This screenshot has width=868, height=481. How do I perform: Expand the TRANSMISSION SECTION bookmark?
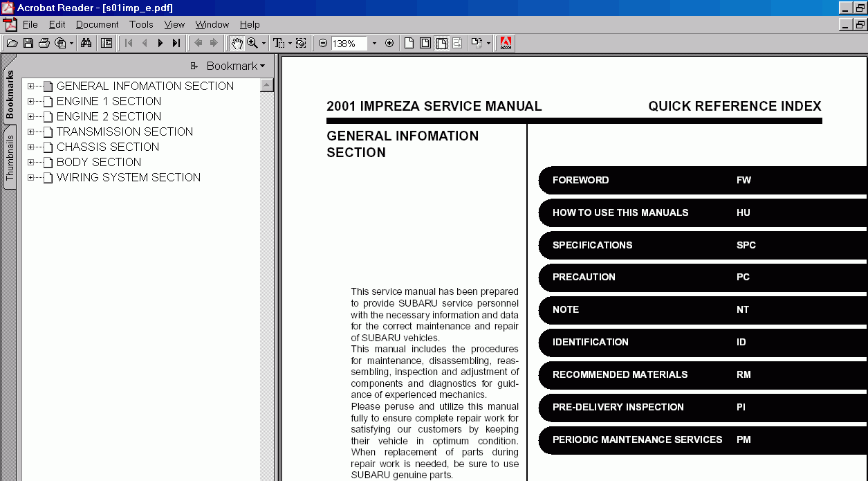click(x=30, y=132)
